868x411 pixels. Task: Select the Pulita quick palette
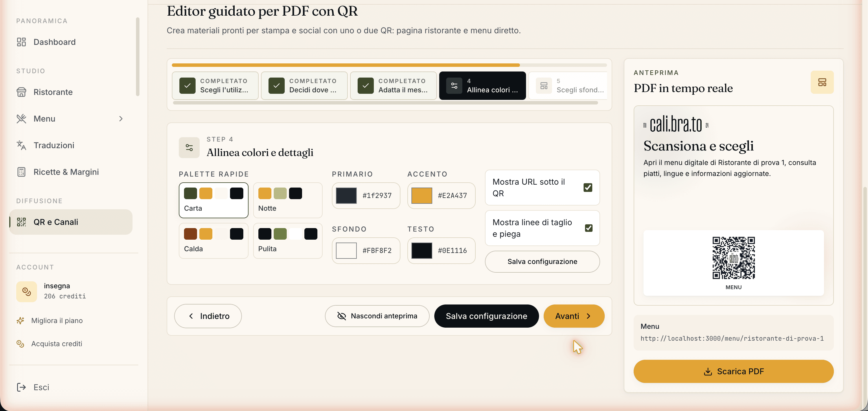point(287,241)
